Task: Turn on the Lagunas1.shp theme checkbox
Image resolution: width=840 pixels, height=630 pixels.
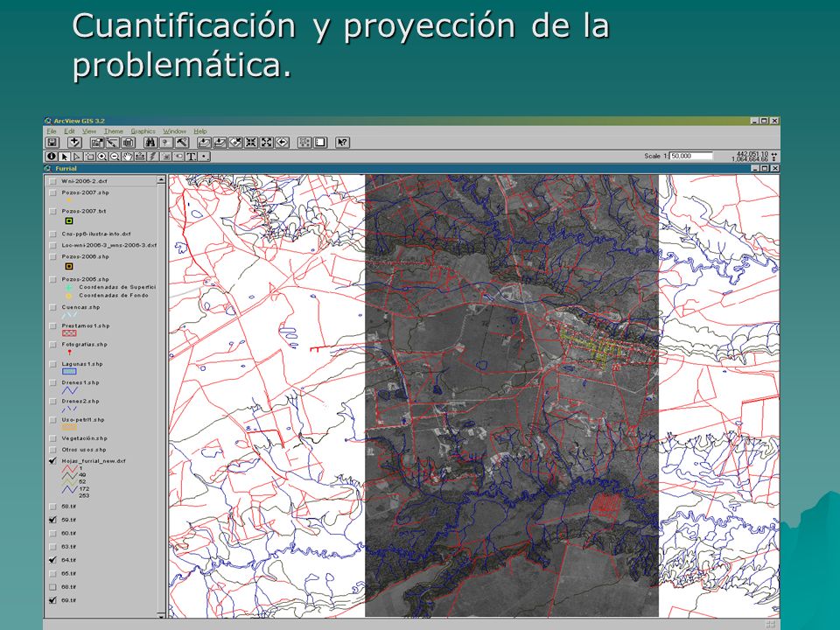Action: pyautogui.click(x=52, y=364)
